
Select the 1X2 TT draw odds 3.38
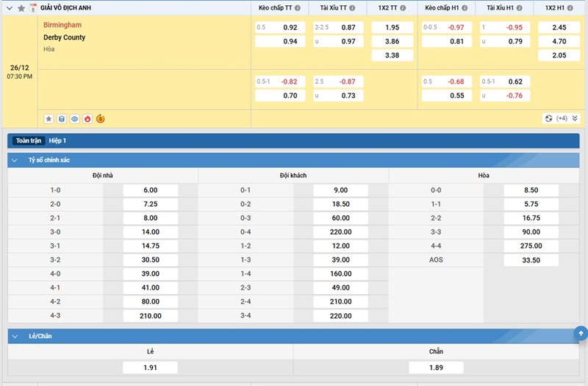tap(392, 55)
